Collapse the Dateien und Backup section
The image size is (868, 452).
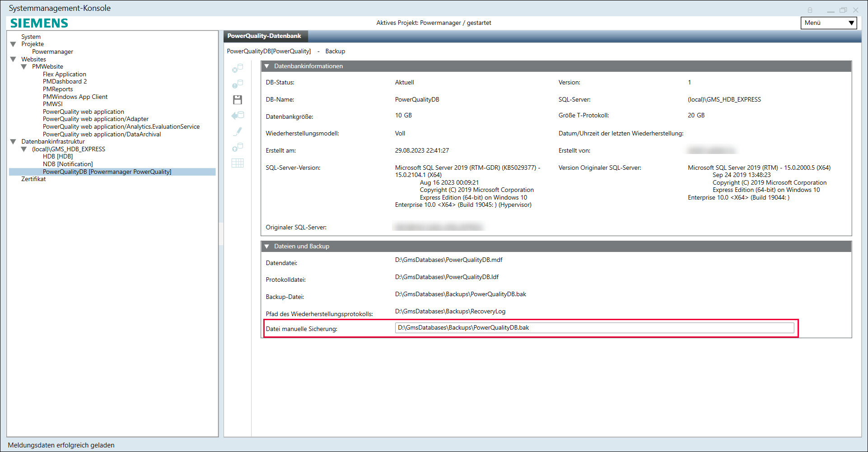(266, 247)
